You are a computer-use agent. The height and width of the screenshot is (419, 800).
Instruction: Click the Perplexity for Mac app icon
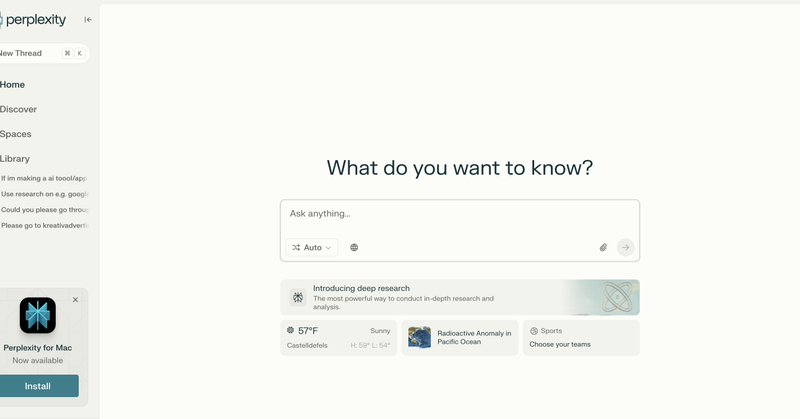point(38,315)
